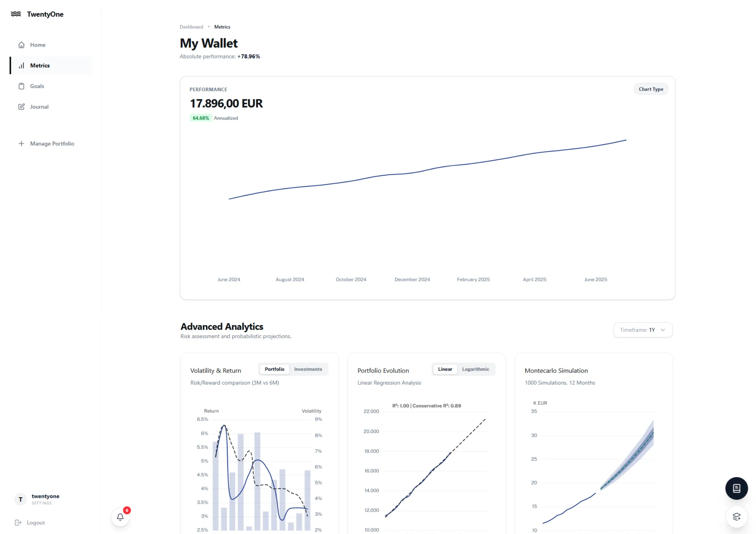This screenshot has width=756, height=534.
Task: Open SETTINGS under the twentyone profile
Action: (x=41, y=503)
